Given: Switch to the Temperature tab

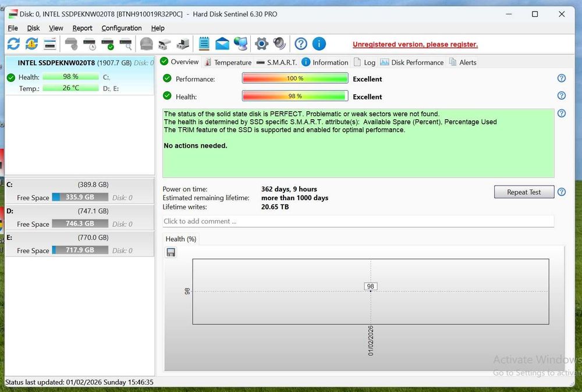Looking at the screenshot, I should click(x=228, y=62).
